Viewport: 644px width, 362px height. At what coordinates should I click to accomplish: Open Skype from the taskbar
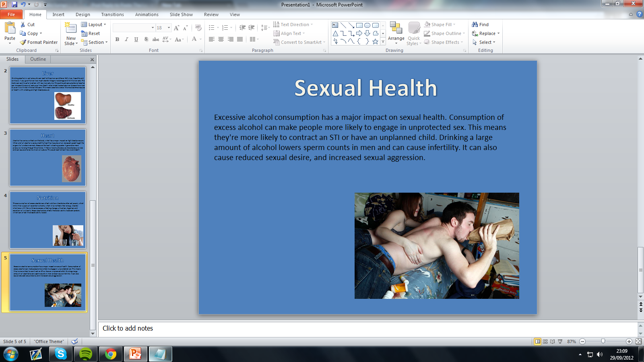tap(61, 354)
